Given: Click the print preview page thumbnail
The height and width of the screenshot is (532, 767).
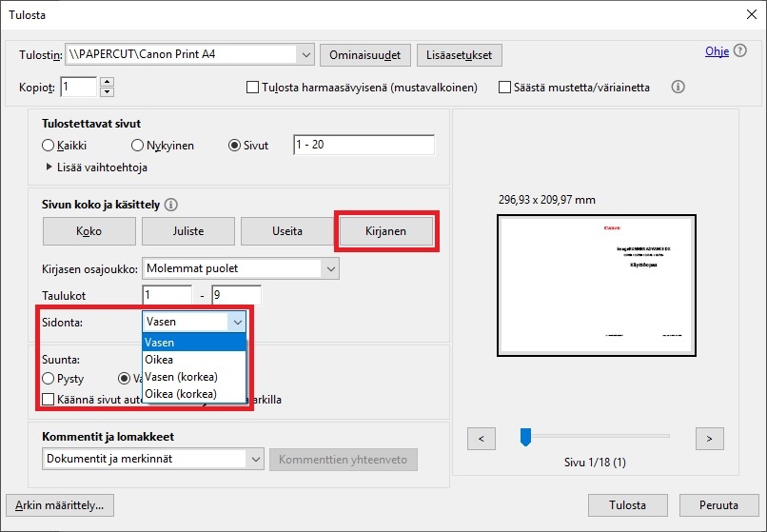Looking at the screenshot, I should coord(597,286).
